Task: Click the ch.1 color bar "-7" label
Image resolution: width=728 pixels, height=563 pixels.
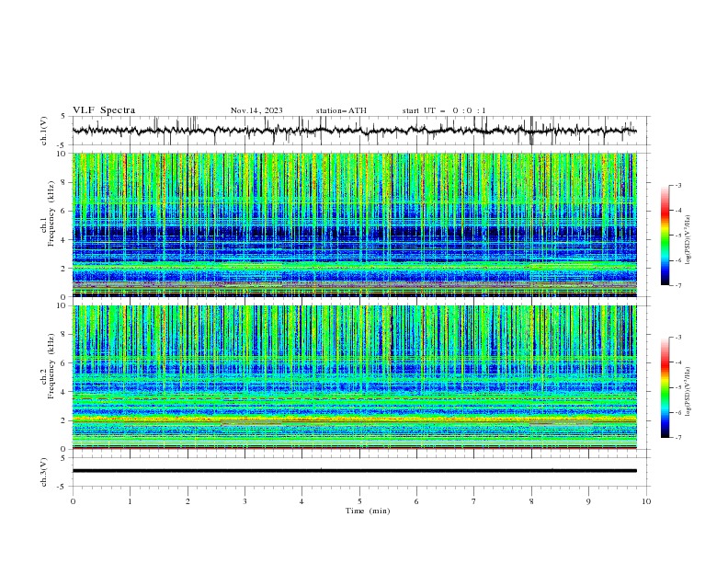Action: pyautogui.click(x=677, y=285)
